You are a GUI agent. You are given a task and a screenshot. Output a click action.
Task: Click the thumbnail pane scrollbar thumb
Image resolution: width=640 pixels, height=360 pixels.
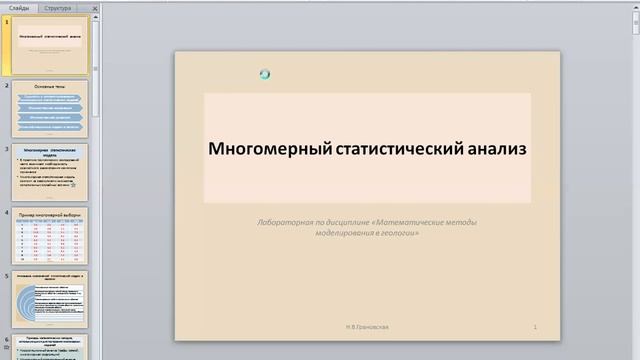pyautogui.click(x=96, y=68)
